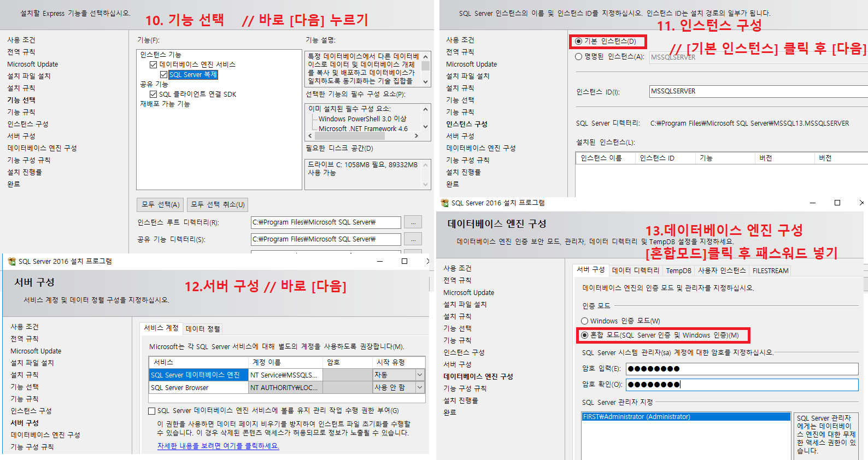The width and height of the screenshot is (868, 460).
Task: Open the 서비스 계정 tab
Action: tap(161, 328)
